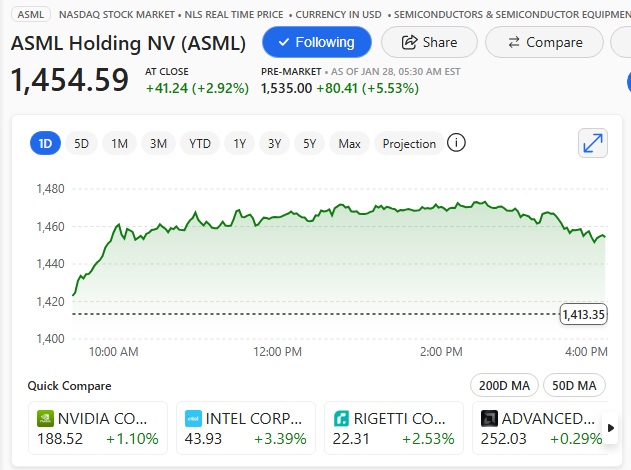Open the Projection chart view
Screen dimensions: 631x470
pyautogui.click(x=409, y=143)
